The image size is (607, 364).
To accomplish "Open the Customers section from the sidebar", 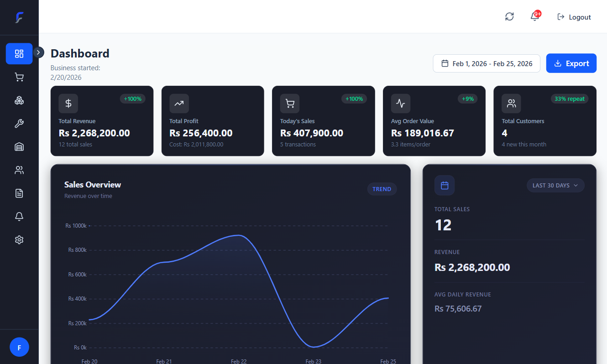I will pos(19,170).
